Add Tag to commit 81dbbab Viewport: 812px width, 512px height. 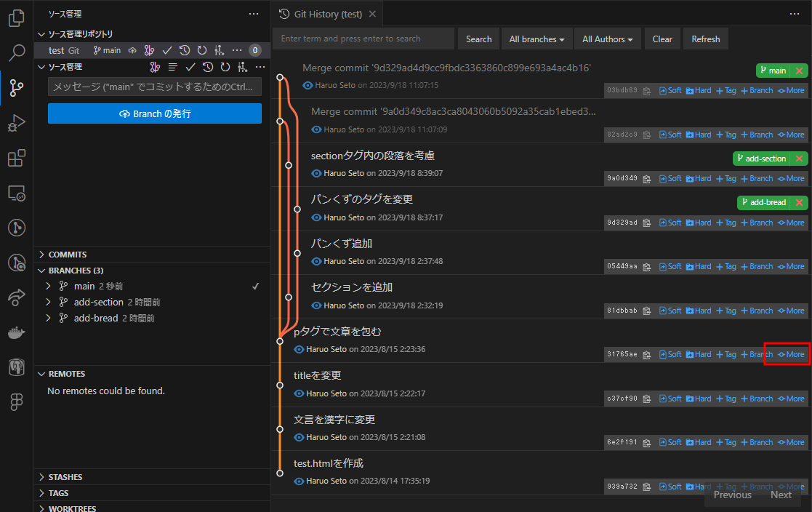click(x=726, y=311)
